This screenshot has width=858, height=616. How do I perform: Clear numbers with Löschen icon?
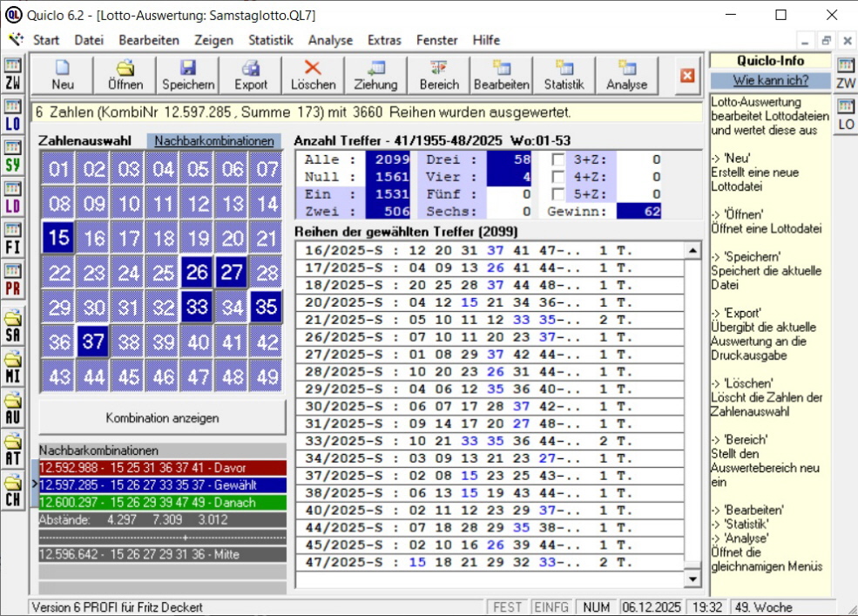point(313,75)
